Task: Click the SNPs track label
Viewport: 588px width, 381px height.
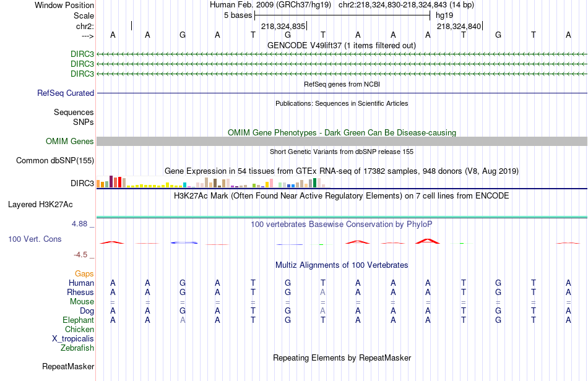Action: click(84, 122)
